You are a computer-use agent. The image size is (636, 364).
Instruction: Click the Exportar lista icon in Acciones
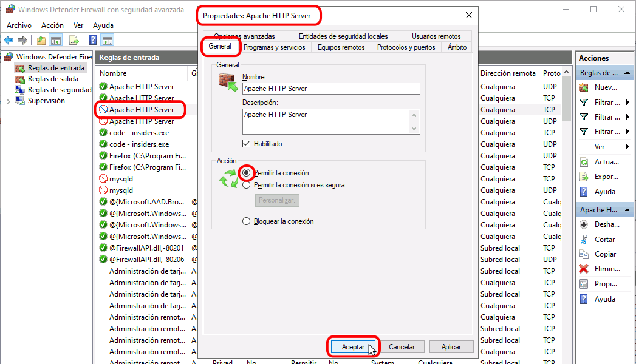coord(584,177)
